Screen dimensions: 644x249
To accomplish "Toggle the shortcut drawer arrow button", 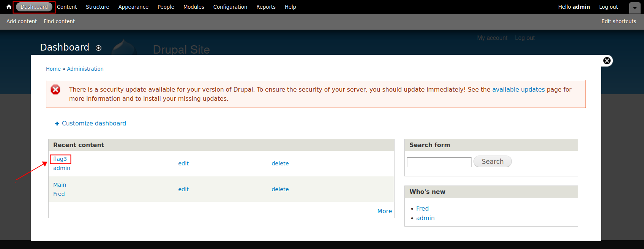I will point(635,8).
